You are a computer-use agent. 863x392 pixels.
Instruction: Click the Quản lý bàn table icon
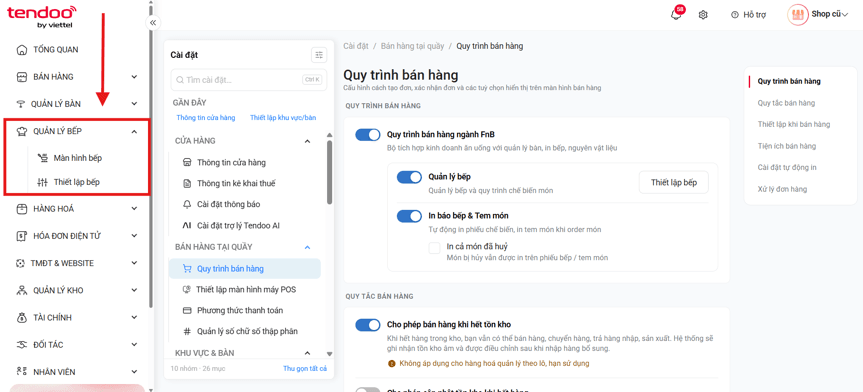point(22,104)
